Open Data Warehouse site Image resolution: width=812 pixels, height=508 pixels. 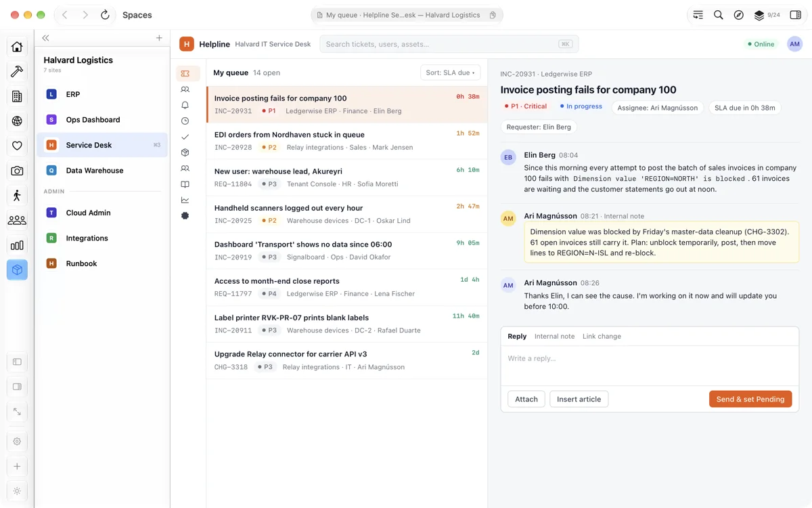(x=101, y=171)
